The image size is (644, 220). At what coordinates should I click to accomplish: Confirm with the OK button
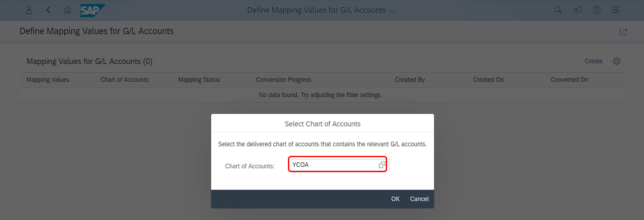[x=395, y=199]
